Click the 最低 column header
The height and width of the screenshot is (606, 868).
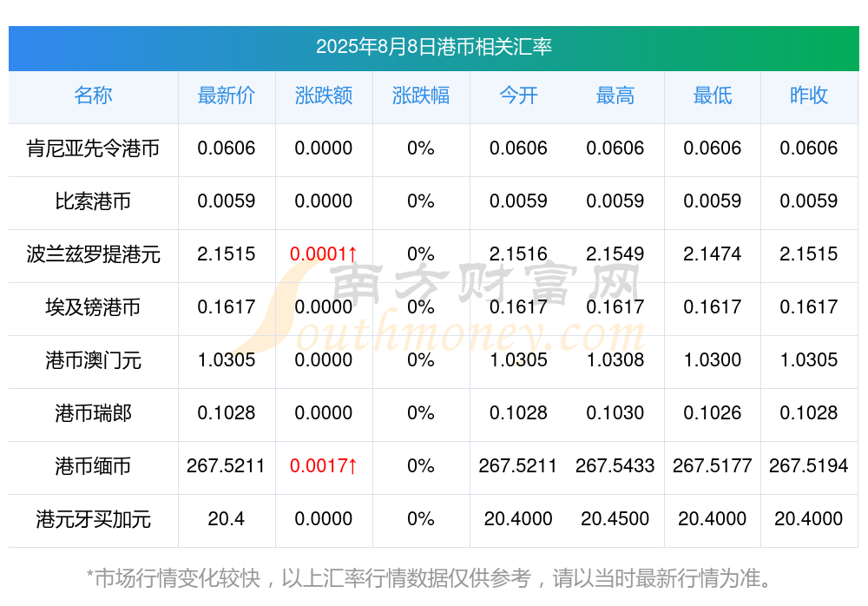[713, 96]
